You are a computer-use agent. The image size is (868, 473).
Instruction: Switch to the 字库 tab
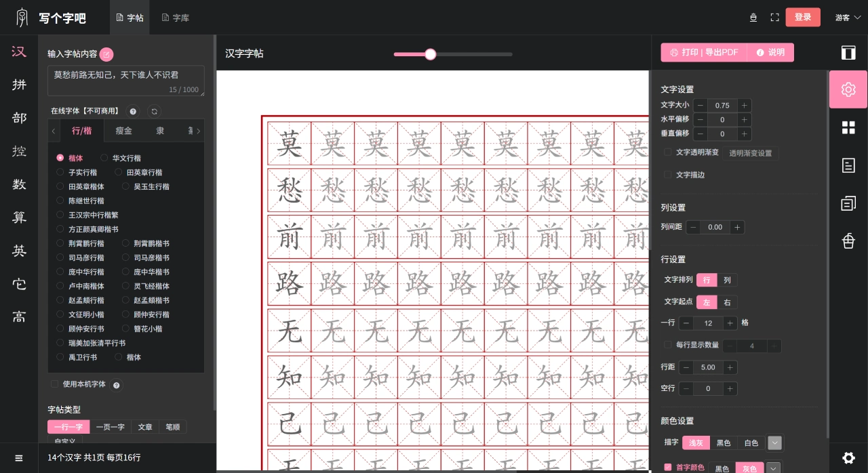175,18
